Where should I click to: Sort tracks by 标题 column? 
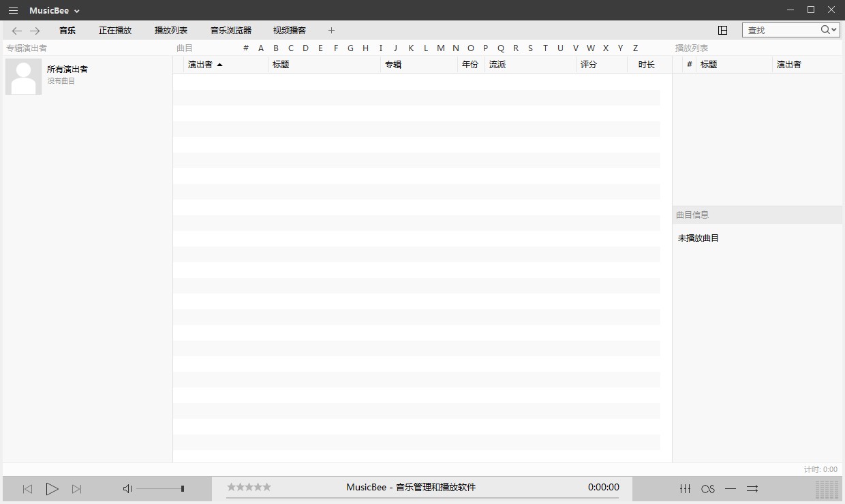(324, 65)
